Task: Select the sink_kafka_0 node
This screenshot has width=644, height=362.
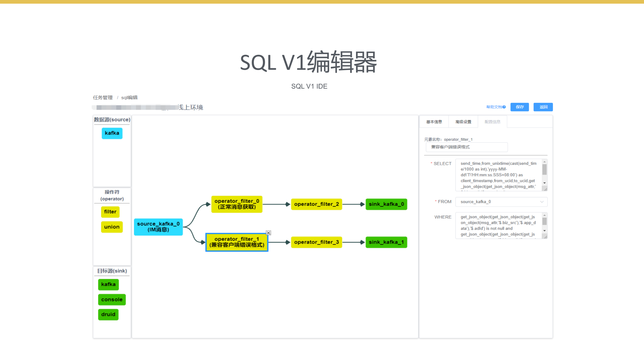Action: pyautogui.click(x=386, y=204)
